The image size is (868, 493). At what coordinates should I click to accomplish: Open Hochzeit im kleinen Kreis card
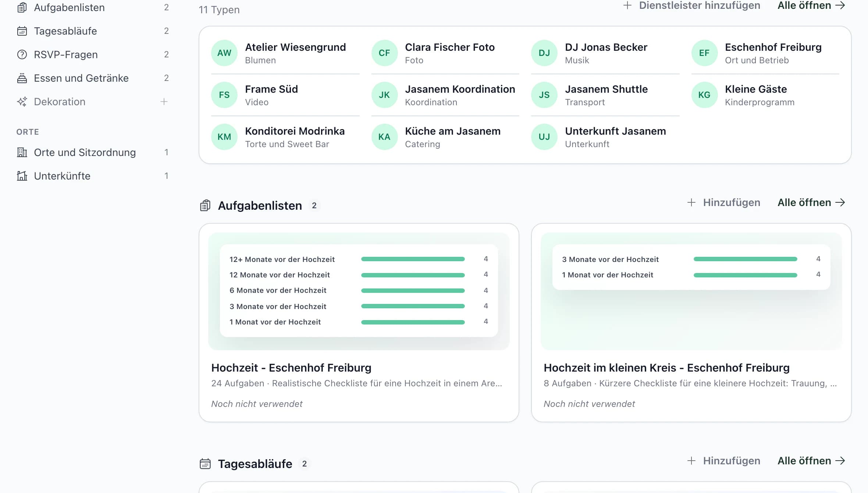tap(691, 323)
